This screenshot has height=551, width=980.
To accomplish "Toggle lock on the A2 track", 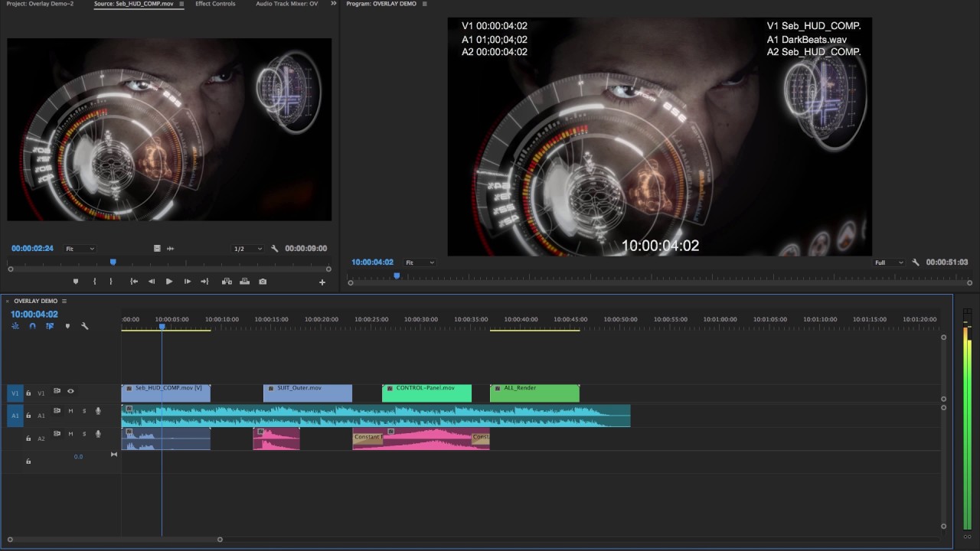I will (28, 439).
